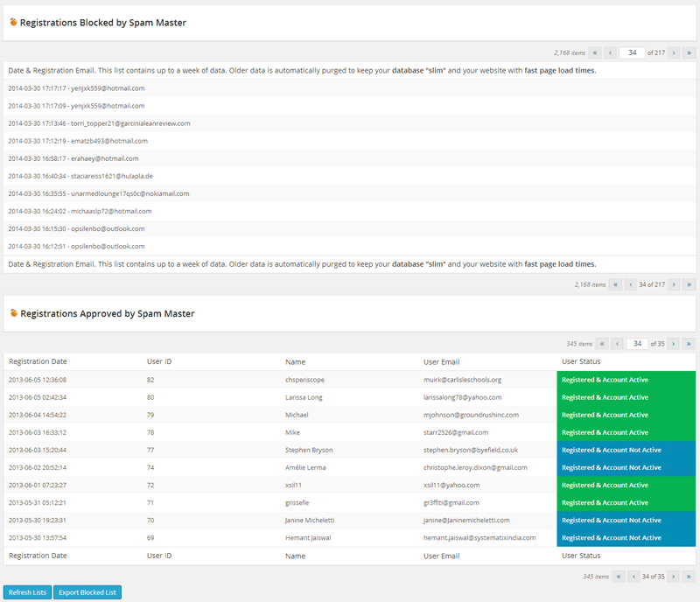The height and width of the screenshot is (602, 700).
Task: Click the email stephen.bryson@byefield.co.uk
Action: tap(471, 450)
